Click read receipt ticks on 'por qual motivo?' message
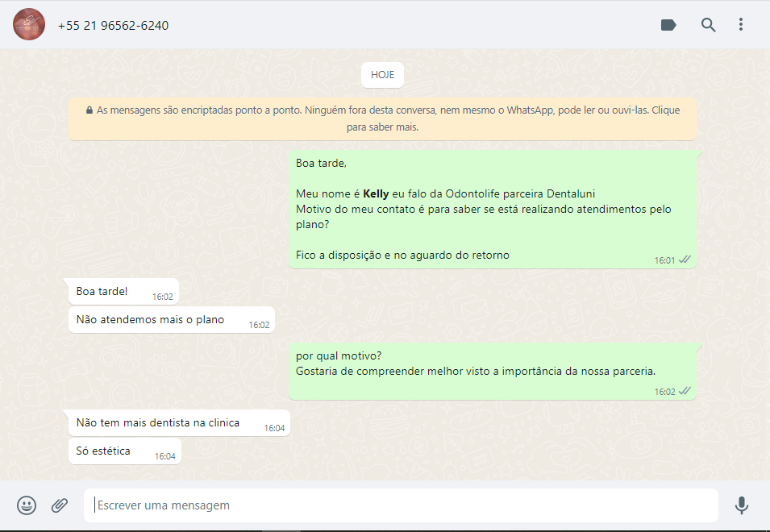This screenshot has height=532, width=770. [685, 391]
